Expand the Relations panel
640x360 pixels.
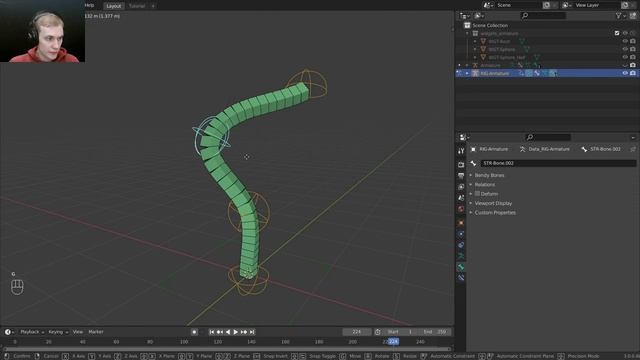pos(471,184)
